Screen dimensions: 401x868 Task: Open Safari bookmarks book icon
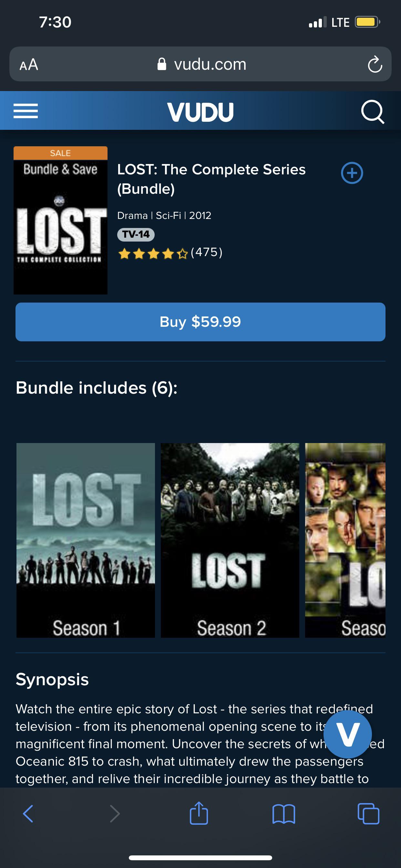(284, 814)
